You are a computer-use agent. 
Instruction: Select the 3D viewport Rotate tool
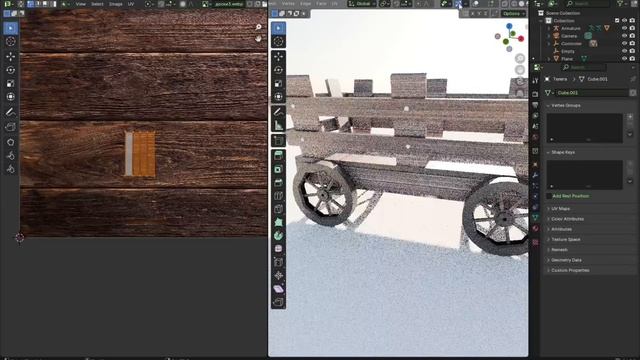click(x=278, y=70)
